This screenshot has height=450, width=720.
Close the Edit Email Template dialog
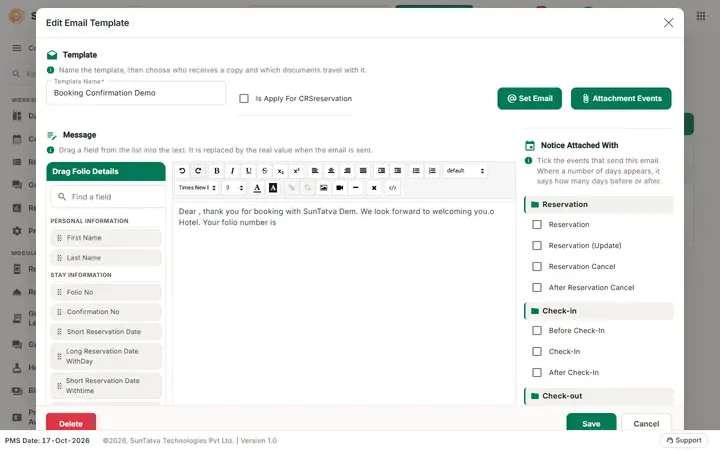669,23
